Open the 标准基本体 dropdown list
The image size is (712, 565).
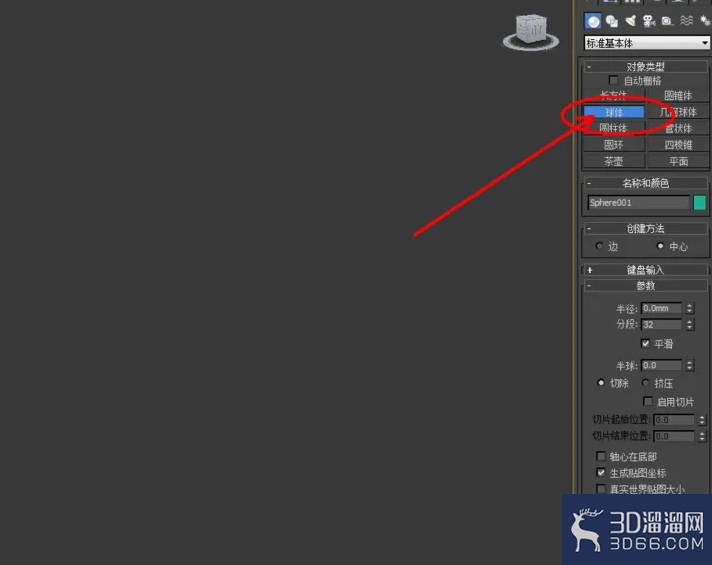647,43
